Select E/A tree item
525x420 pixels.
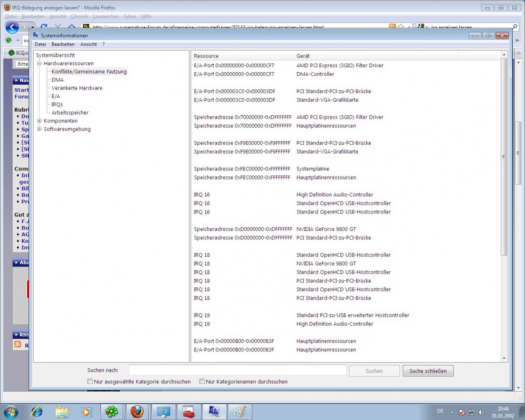pyautogui.click(x=56, y=96)
